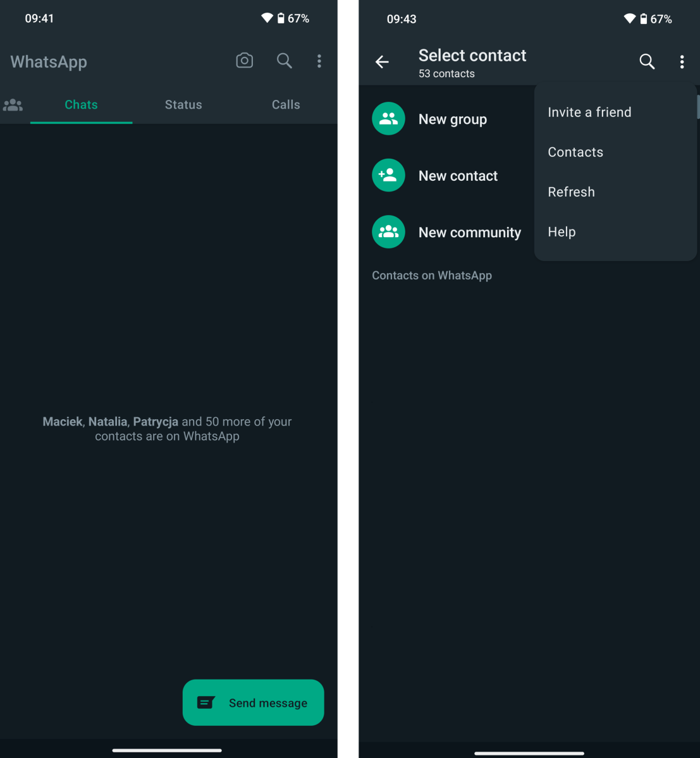The height and width of the screenshot is (758, 700).
Task: Tap the contacts on WhatsApp message text
Action: point(168,429)
